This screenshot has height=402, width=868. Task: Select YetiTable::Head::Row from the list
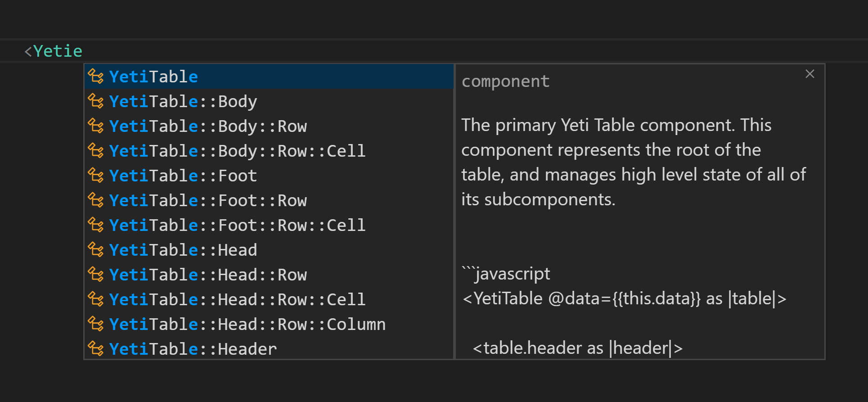[208, 275]
